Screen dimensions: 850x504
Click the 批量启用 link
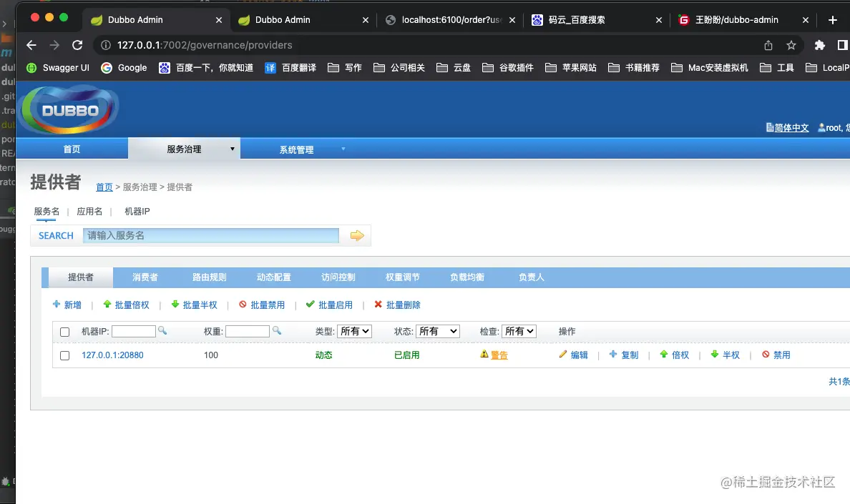point(329,305)
